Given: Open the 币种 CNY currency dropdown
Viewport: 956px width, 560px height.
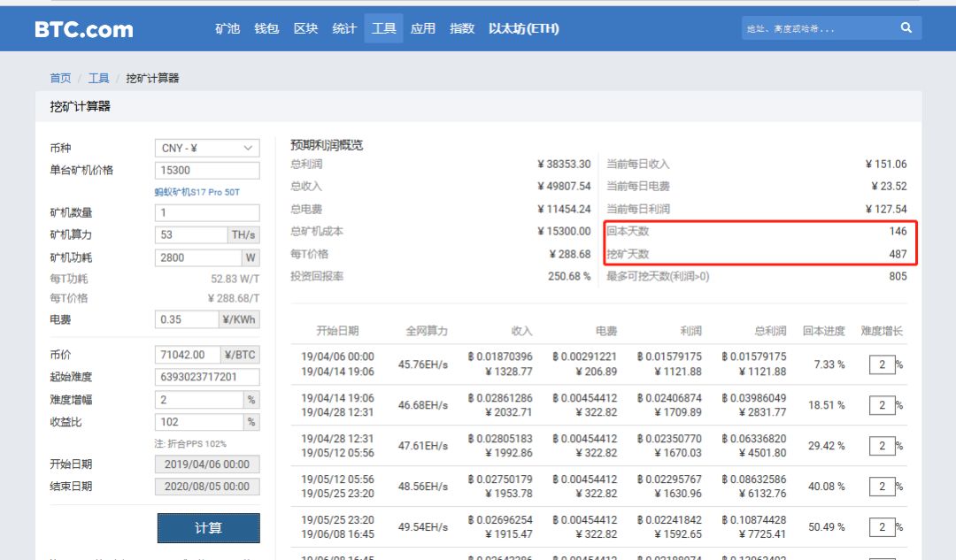Looking at the screenshot, I should tap(207, 149).
